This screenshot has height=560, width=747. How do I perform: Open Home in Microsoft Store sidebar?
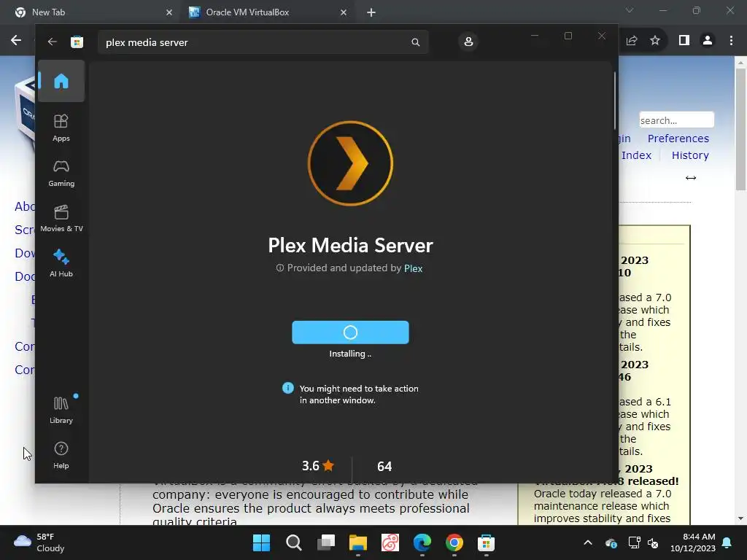(61, 81)
